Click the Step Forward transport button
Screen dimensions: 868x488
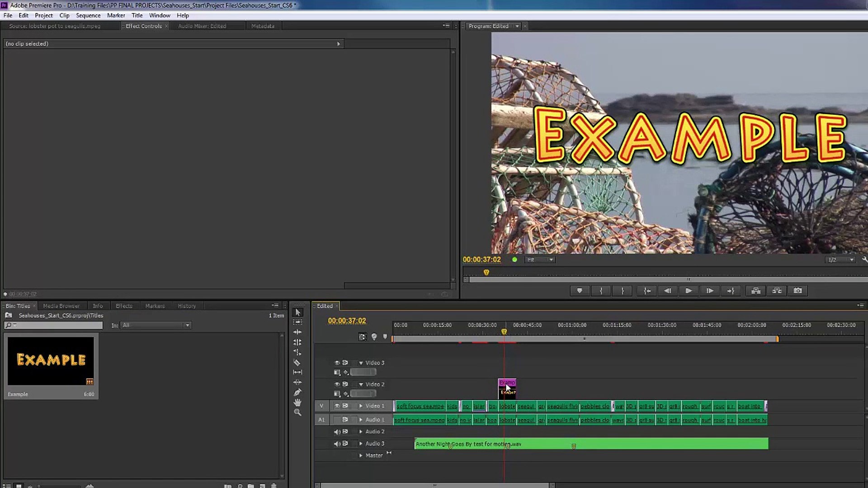click(x=709, y=291)
